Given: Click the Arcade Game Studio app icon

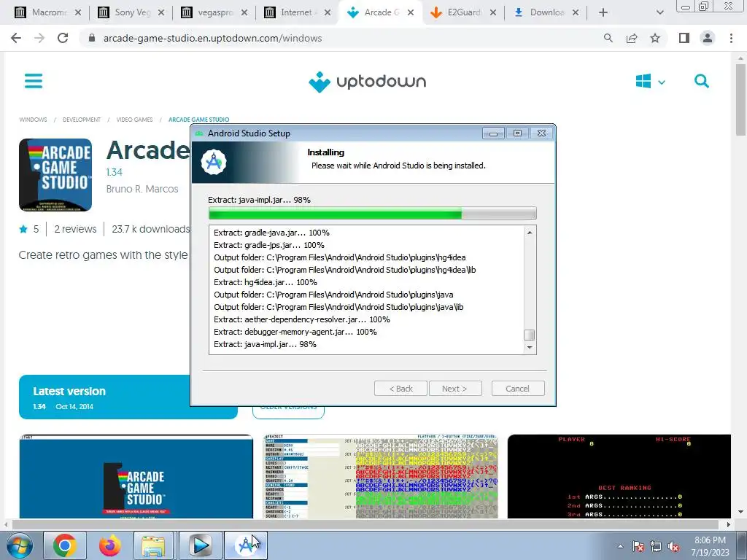Looking at the screenshot, I should (55, 175).
